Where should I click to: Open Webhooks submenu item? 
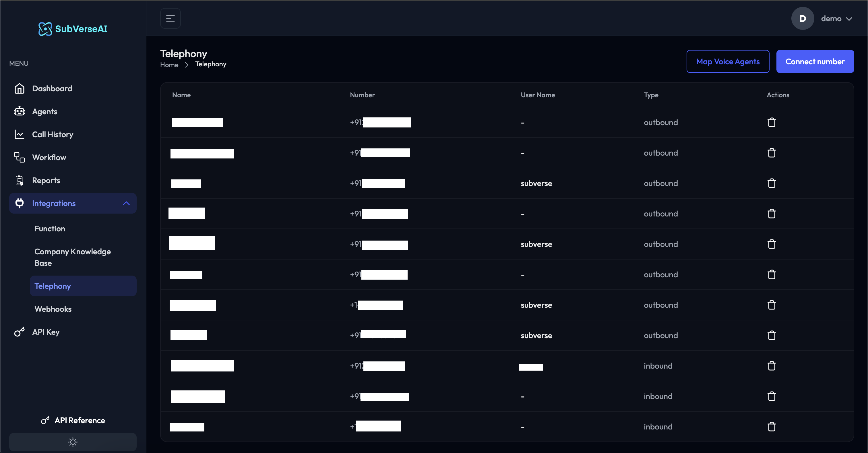[x=53, y=309]
